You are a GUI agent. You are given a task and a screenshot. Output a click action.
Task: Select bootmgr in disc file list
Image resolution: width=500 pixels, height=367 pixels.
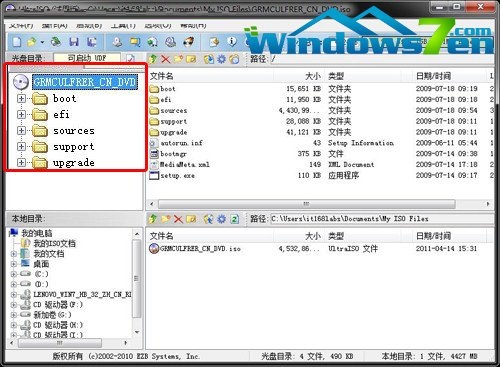pos(173,154)
